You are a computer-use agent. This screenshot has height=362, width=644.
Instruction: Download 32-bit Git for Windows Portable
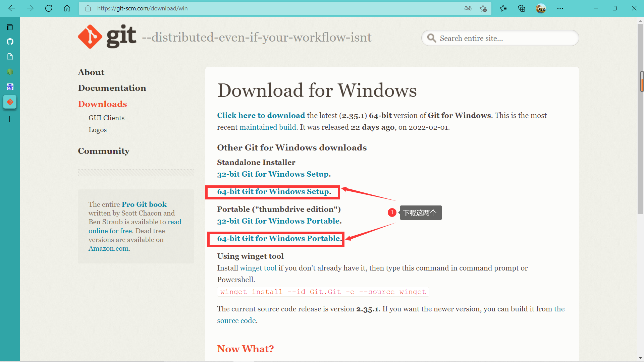pos(278,221)
